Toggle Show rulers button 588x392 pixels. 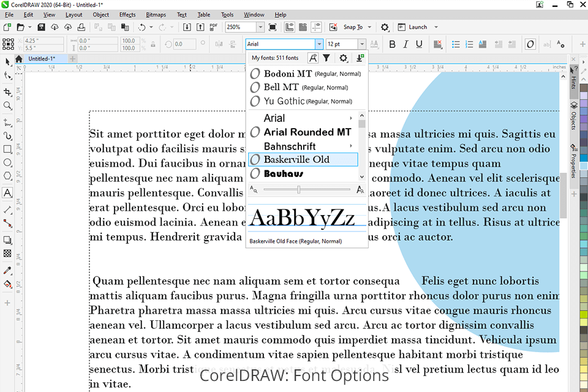pyautogui.click(x=290, y=27)
